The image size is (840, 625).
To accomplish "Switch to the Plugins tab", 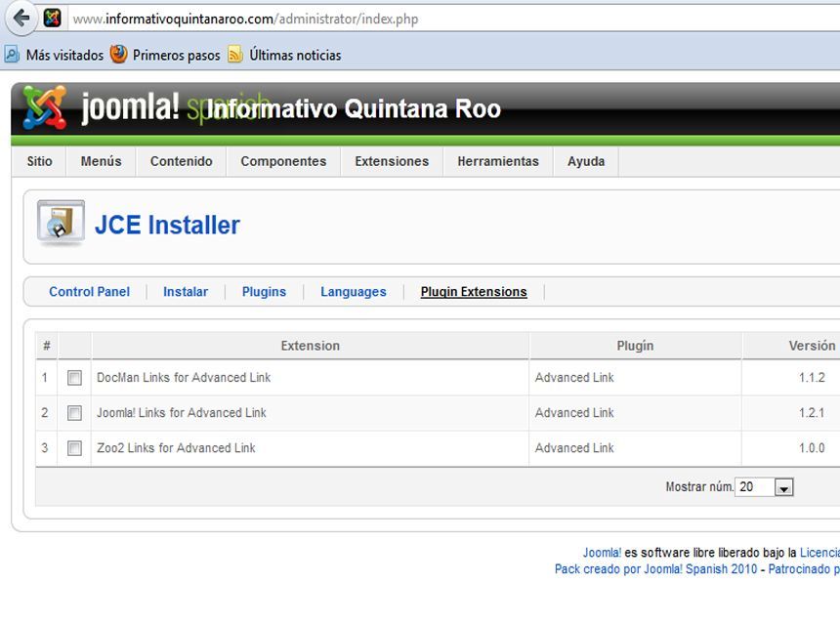I will tap(264, 292).
